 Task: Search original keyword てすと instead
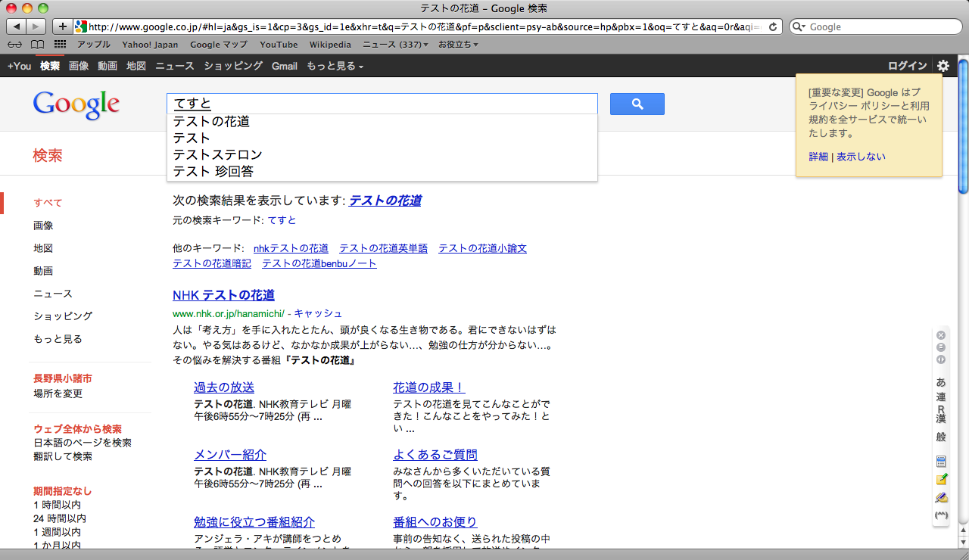(282, 220)
